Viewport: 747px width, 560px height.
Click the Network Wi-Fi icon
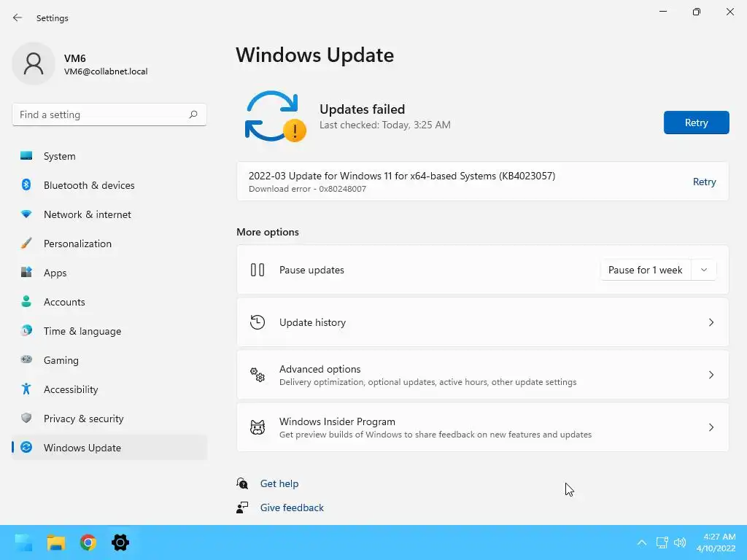[26, 214]
